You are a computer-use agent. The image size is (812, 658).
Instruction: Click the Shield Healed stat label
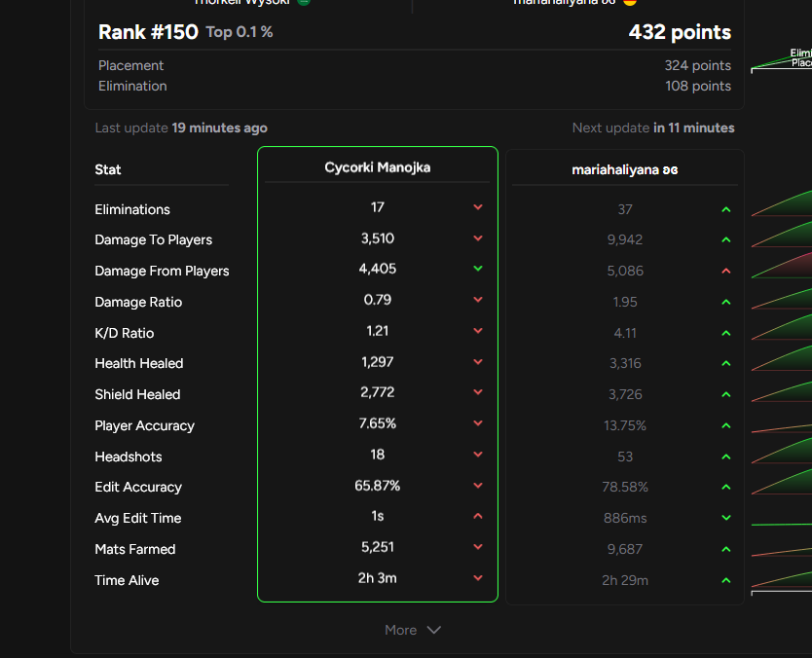click(x=137, y=394)
